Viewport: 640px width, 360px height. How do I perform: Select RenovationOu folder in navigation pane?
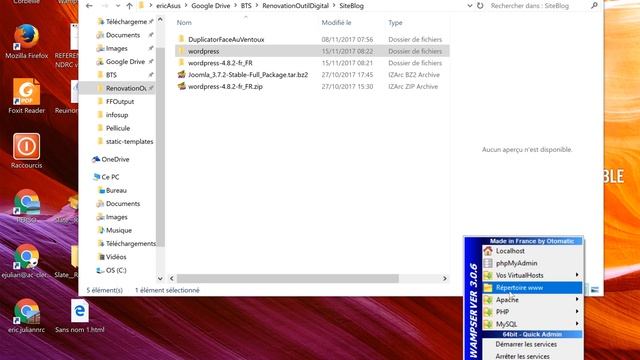pyautogui.click(x=126, y=88)
